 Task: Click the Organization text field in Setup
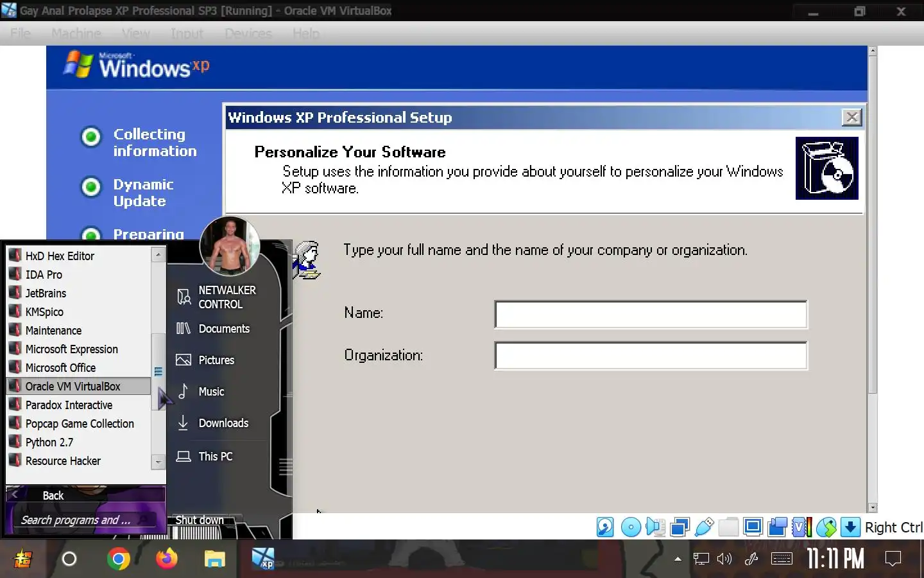coord(651,356)
